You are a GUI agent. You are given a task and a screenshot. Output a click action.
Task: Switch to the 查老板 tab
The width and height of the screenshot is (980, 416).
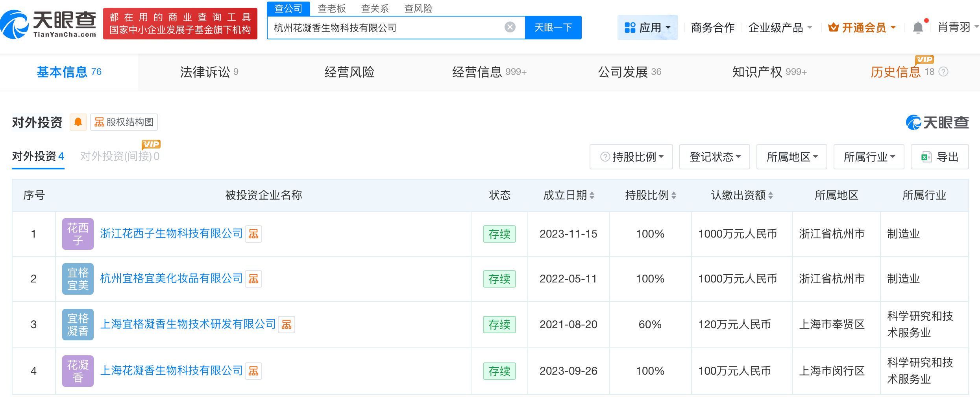(332, 9)
